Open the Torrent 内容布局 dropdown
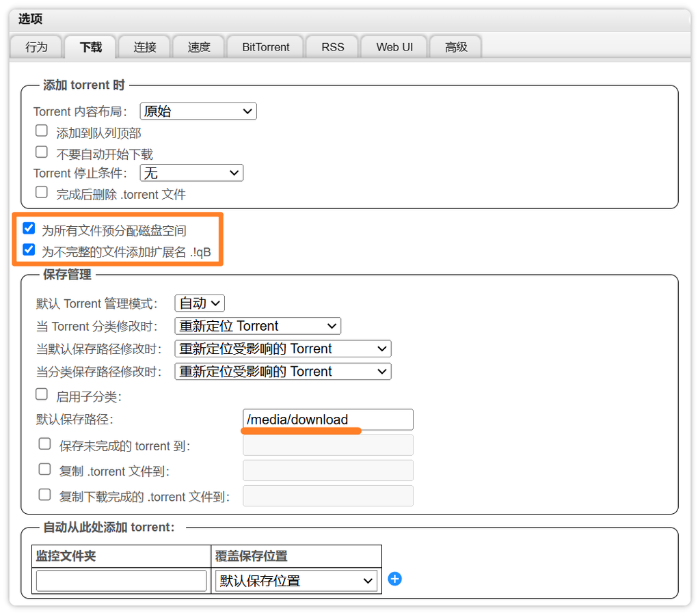Screen dimensions: 700x615 coord(198,111)
